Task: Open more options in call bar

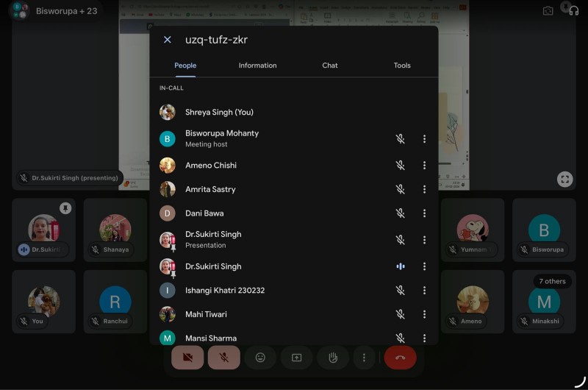Action: tap(364, 358)
